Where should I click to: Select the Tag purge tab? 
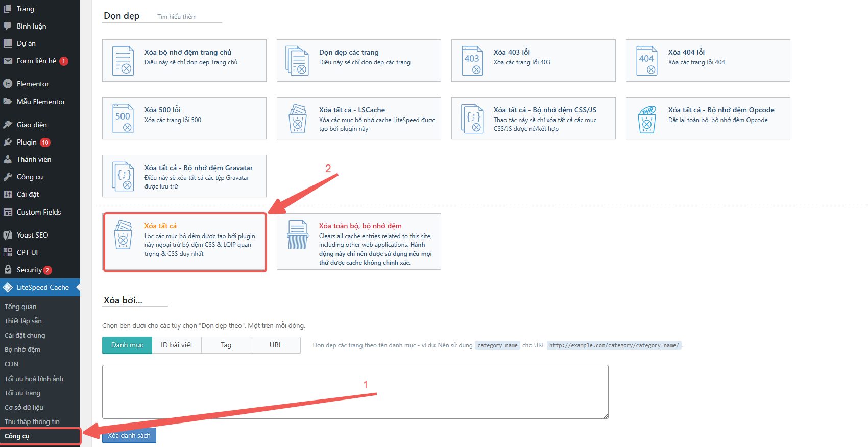(226, 345)
